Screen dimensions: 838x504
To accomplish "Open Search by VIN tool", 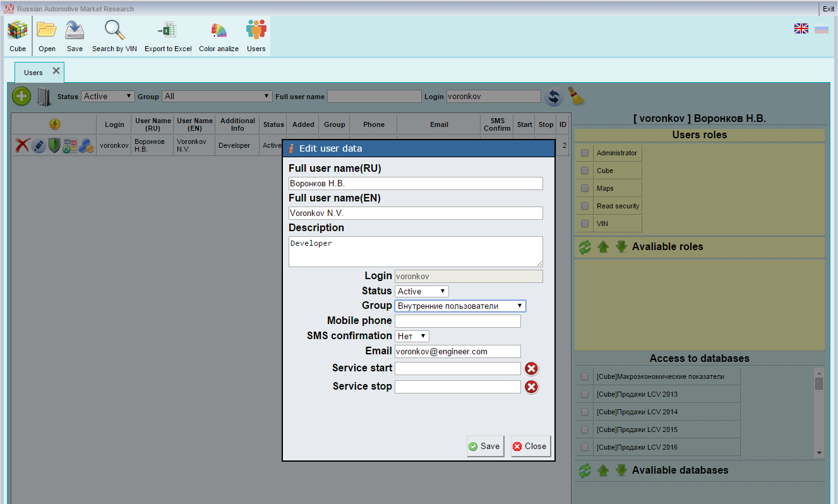I will tap(114, 37).
